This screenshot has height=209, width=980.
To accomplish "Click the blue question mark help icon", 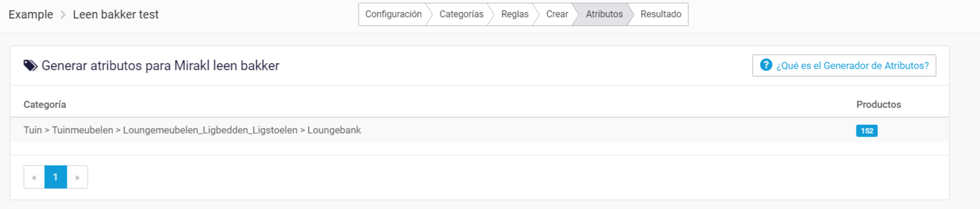I will (x=766, y=65).
